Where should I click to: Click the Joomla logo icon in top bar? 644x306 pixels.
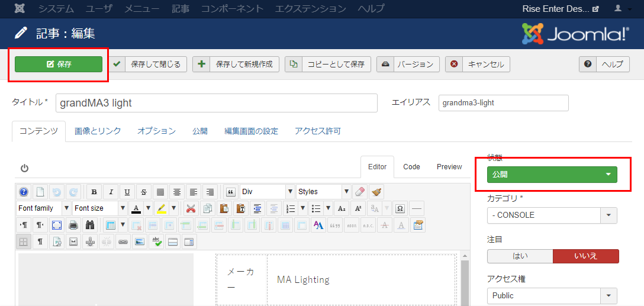20,9
